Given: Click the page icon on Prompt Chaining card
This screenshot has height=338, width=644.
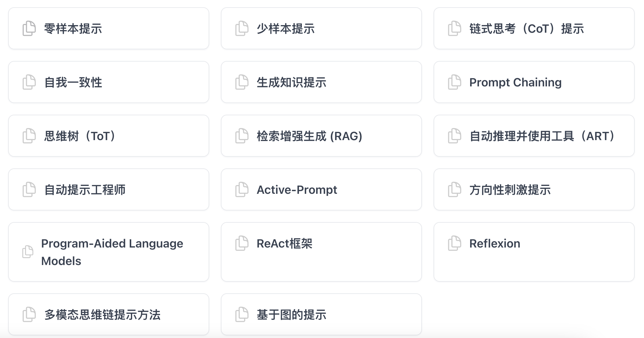Looking at the screenshot, I should (x=455, y=82).
